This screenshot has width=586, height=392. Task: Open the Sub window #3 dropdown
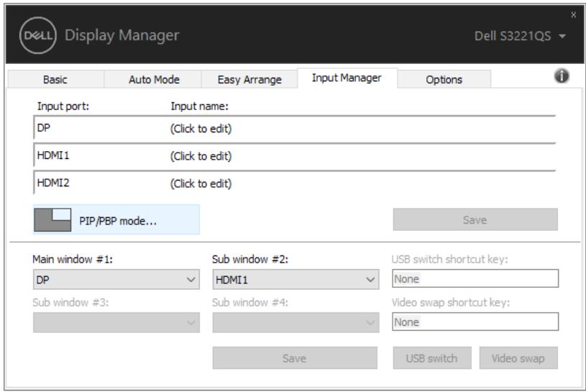116,322
